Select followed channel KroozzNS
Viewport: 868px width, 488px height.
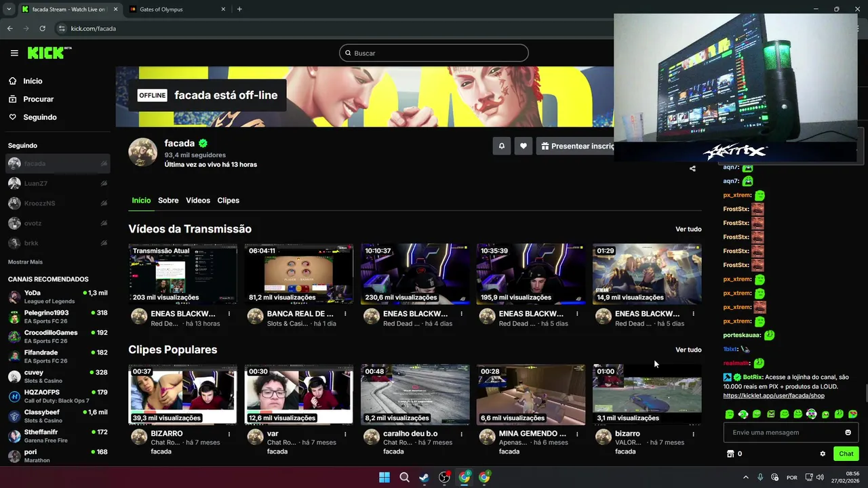(58, 203)
